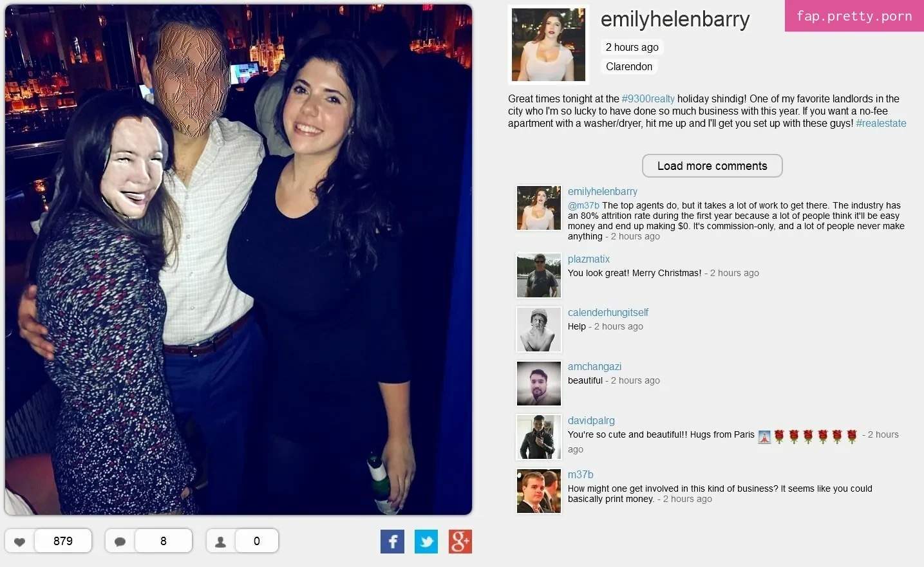Open amchangazi's username link
The width and height of the screenshot is (924, 567).
click(x=594, y=366)
